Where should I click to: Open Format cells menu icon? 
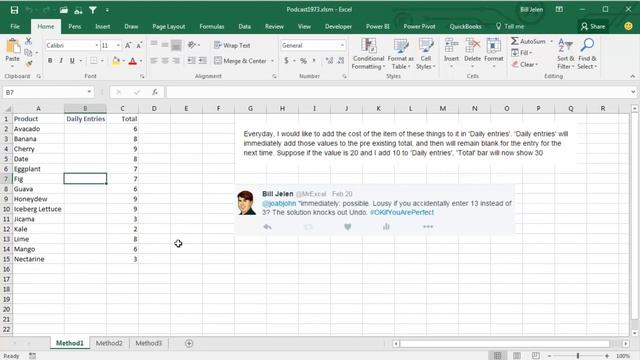coord(493,46)
